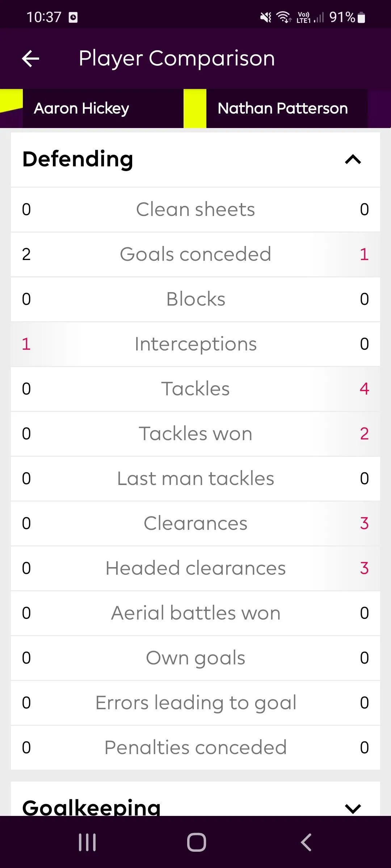The image size is (391, 868).
Task: Tap the yellow swatch beside Nathan Patterson
Action: [x=195, y=109]
